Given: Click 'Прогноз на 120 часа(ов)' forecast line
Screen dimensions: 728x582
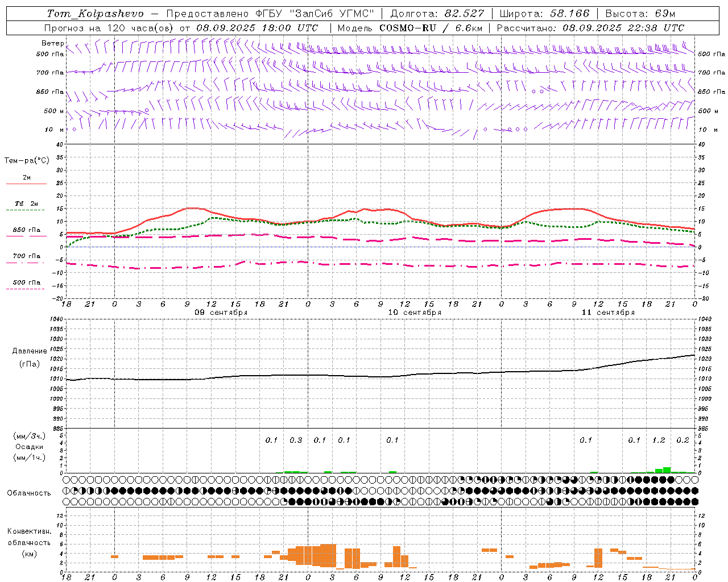Looking at the screenshot, I should 109,28.
